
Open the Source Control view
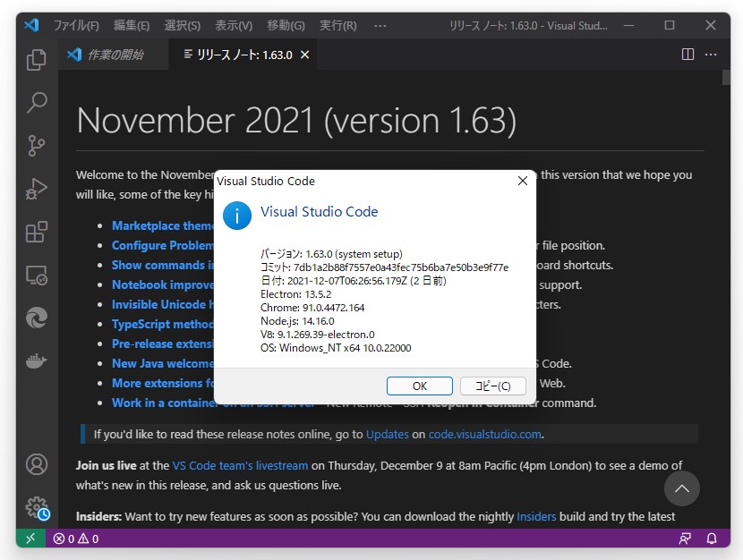point(36,146)
